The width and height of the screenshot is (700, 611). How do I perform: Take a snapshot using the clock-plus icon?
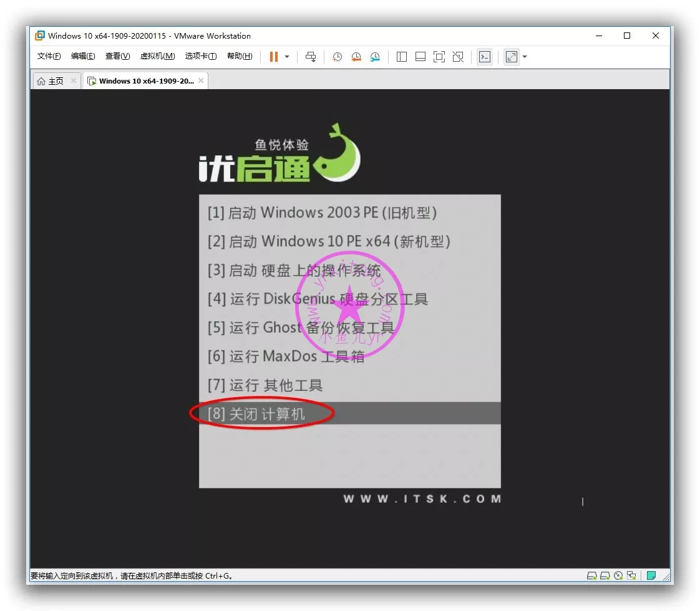click(x=337, y=57)
